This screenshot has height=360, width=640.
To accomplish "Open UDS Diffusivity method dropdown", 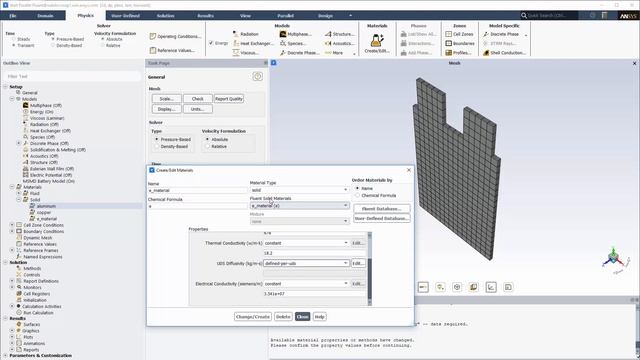I will tap(306, 263).
